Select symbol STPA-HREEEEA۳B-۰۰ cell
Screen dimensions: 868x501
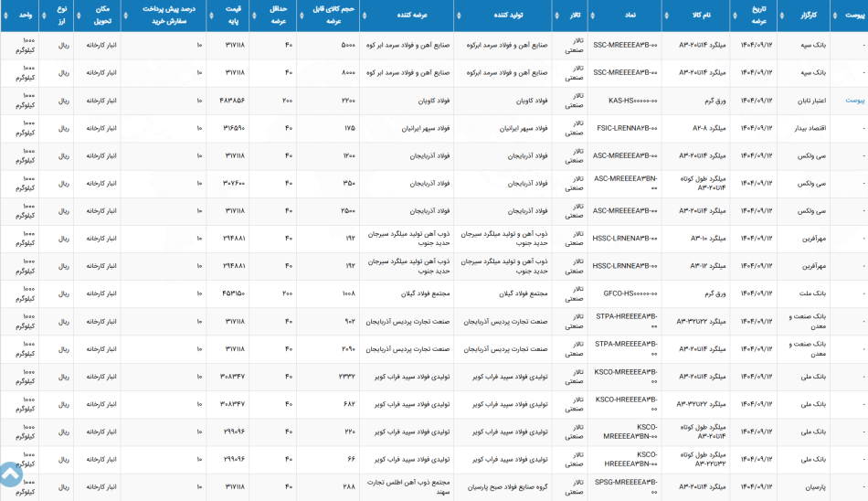pos(625,322)
